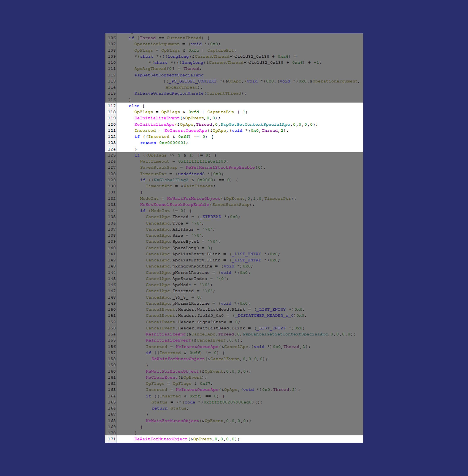Click the 0xc0000001 constant on line 123
The image size is (468, 476).
[x=172, y=143]
